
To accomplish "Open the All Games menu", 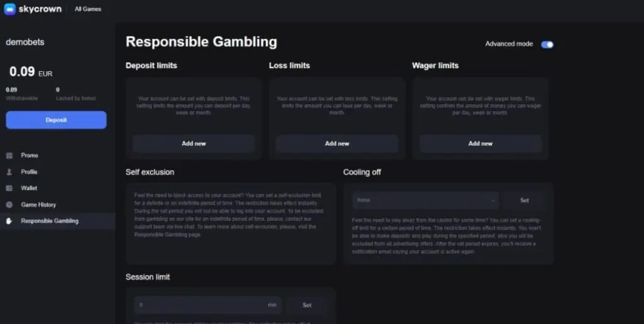I will (x=87, y=9).
